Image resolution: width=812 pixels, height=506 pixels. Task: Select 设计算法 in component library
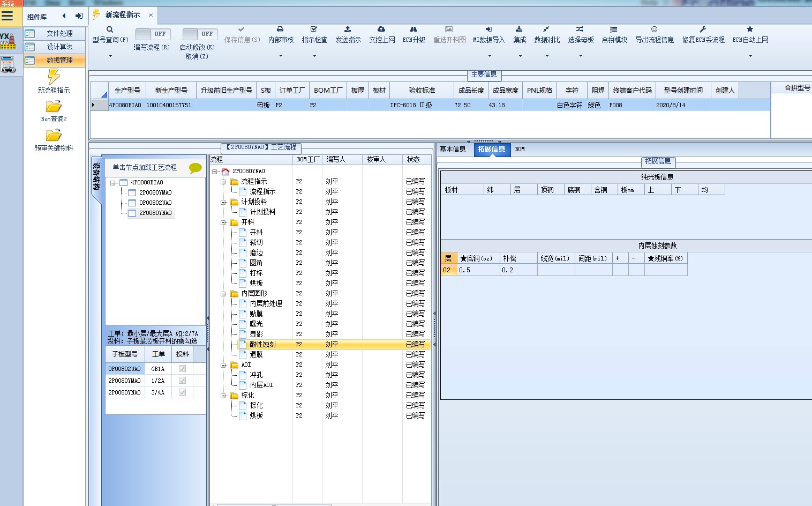click(x=55, y=47)
